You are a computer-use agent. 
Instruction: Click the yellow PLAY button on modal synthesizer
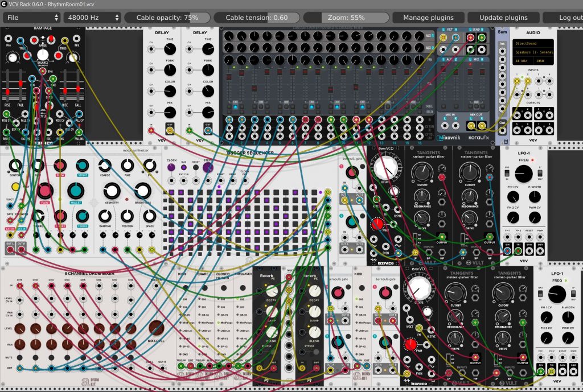(15, 187)
